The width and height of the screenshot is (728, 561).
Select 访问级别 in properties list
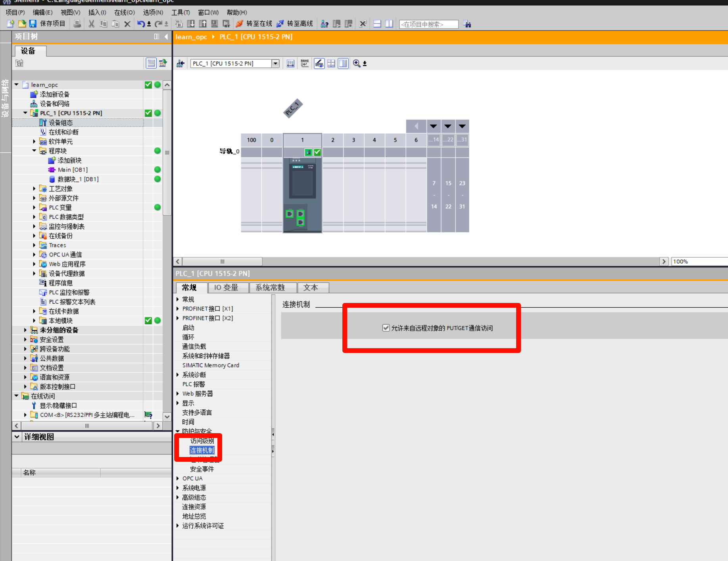(x=202, y=441)
